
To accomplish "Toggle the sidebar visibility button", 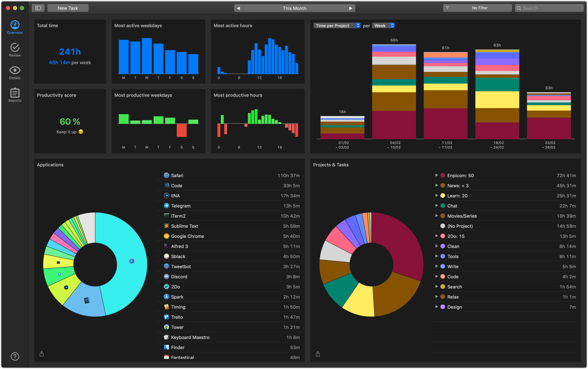I will pyautogui.click(x=38, y=8).
